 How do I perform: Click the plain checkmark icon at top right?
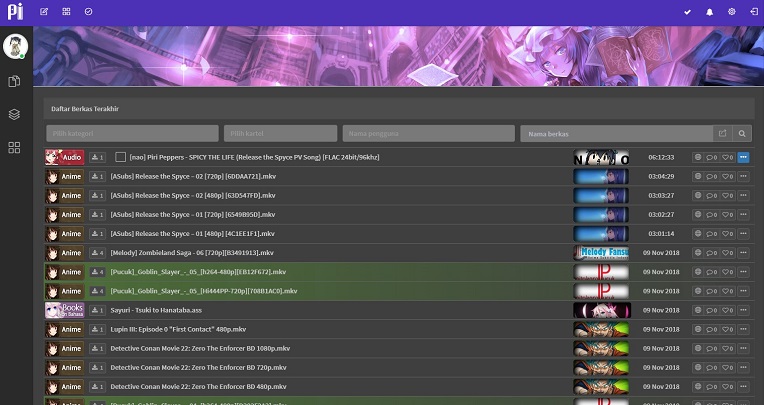click(x=687, y=12)
